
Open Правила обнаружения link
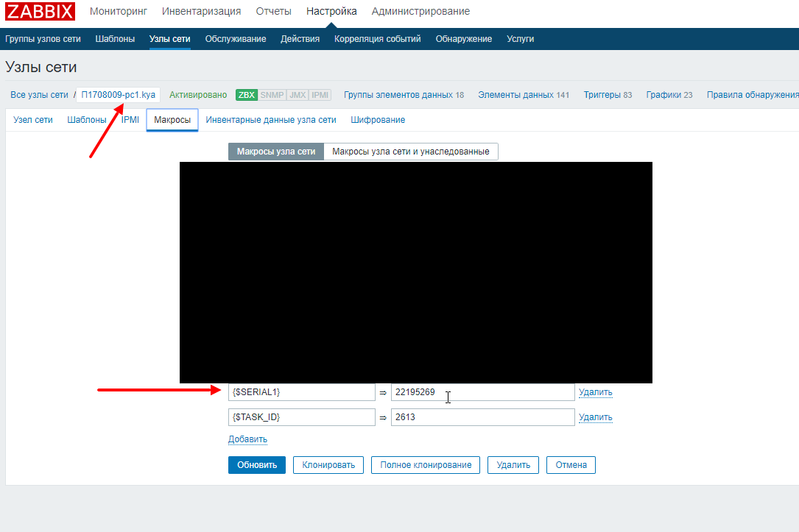[x=753, y=95]
